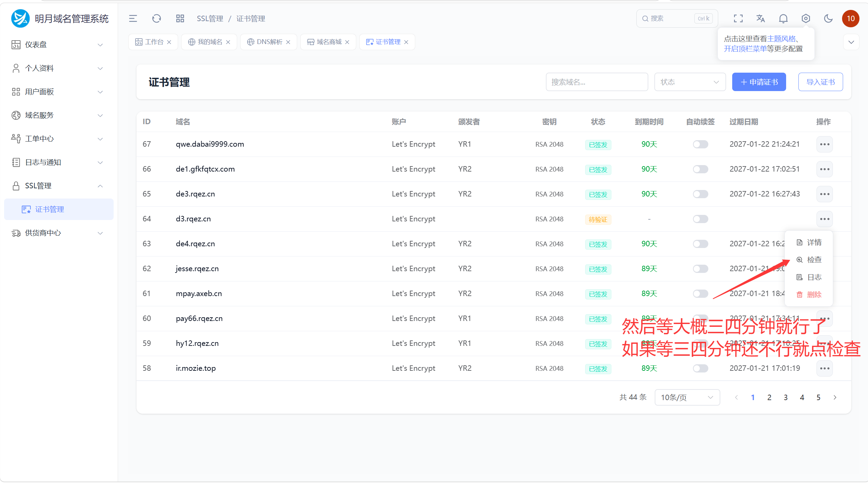The image size is (868, 483).
Task: Toggle auto-renew for de1.gfkfqtcx.com
Action: pos(700,169)
